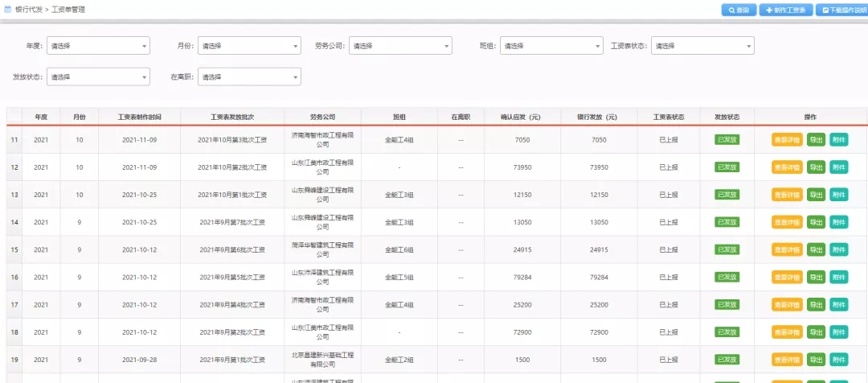
Task: Expand the 在离职 dropdown
Action: point(249,77)
